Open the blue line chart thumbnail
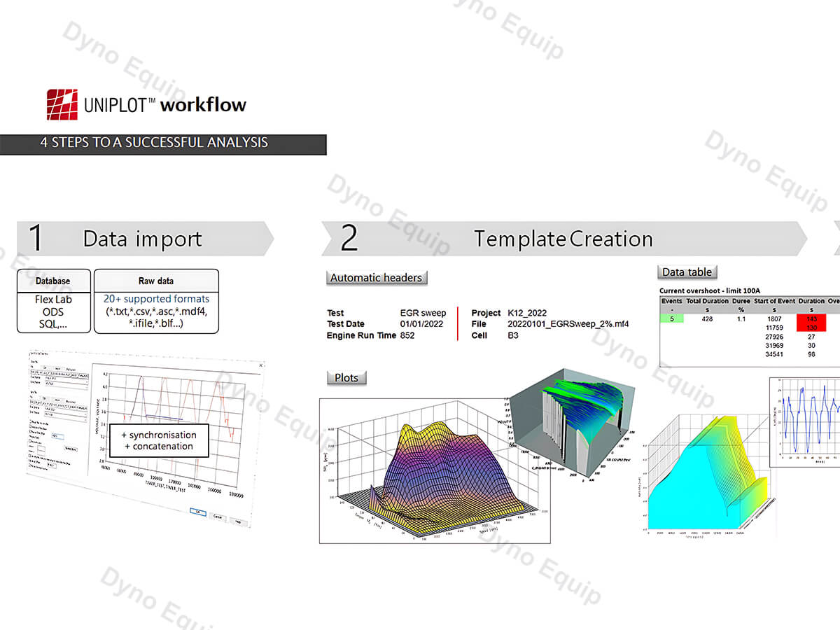The height and width of the screenshot is (630, 840). (x=805, y=421)
